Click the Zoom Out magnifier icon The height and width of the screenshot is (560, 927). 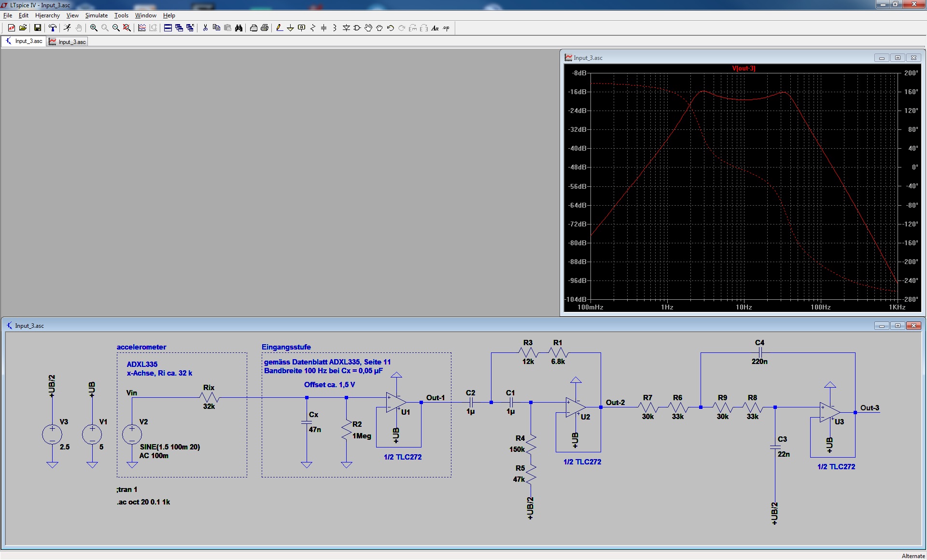116,28
